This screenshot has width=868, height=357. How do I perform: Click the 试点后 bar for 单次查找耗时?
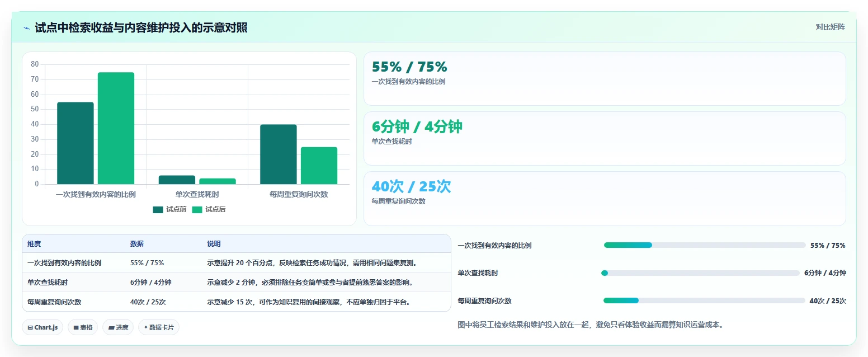pos(218,181)
